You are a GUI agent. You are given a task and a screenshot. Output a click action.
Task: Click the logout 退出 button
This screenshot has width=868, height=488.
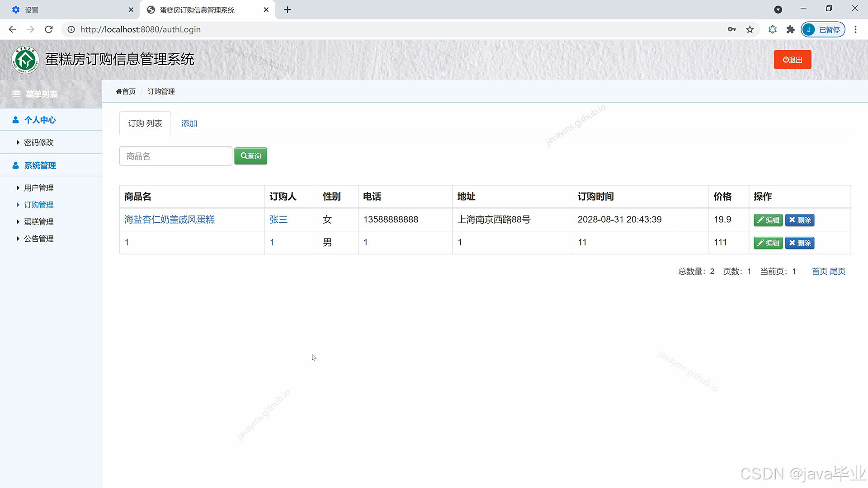(x=793, y=60)
